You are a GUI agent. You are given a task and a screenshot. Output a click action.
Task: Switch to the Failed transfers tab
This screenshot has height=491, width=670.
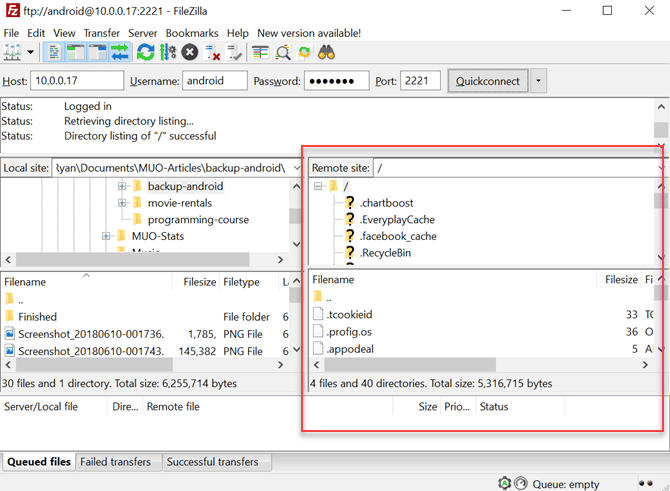(118, 462)
